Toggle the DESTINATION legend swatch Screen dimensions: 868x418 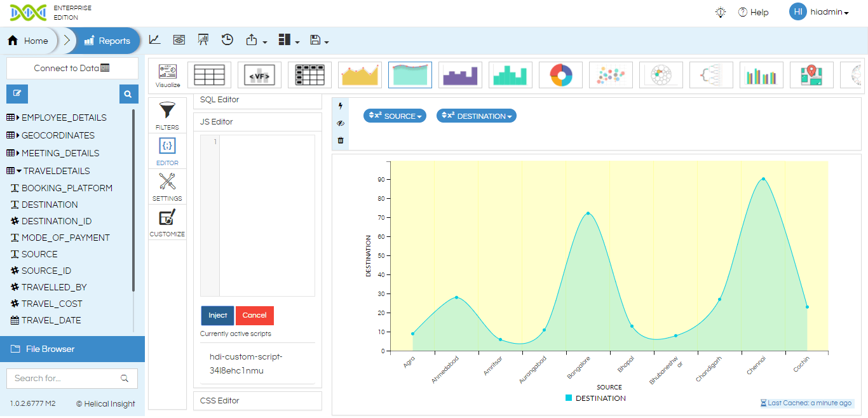tap(569, 398)
